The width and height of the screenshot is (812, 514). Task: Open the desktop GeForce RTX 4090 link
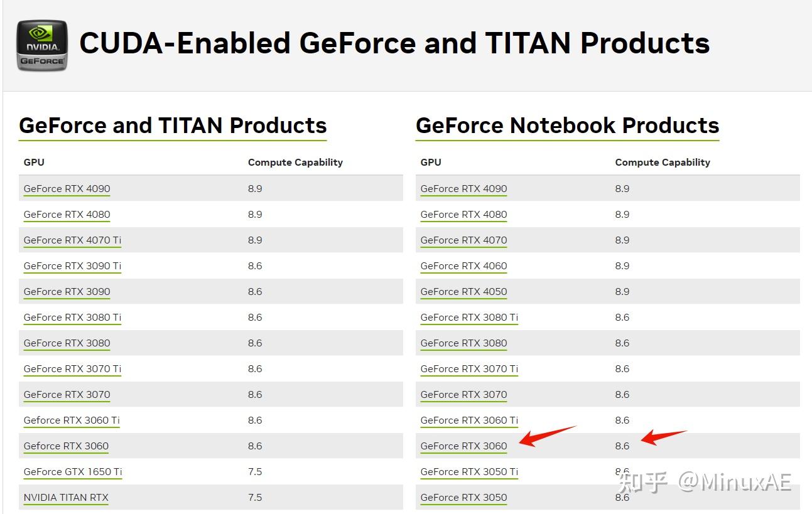tap(67, 188)
